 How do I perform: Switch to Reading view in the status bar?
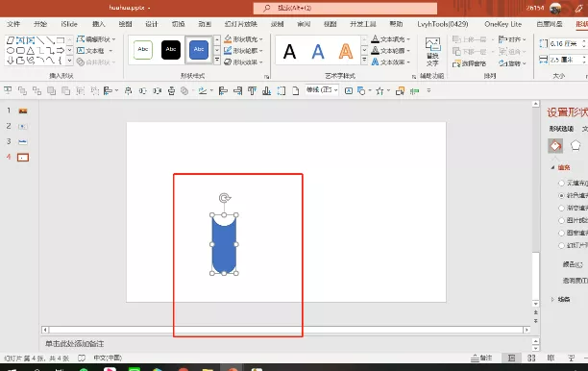(x=551, y=358)
